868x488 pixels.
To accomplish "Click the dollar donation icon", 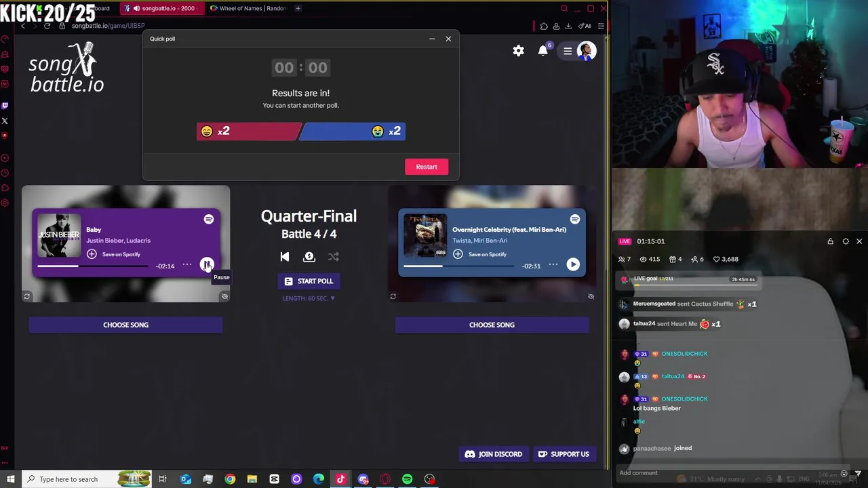I will (x=309, y=257).
